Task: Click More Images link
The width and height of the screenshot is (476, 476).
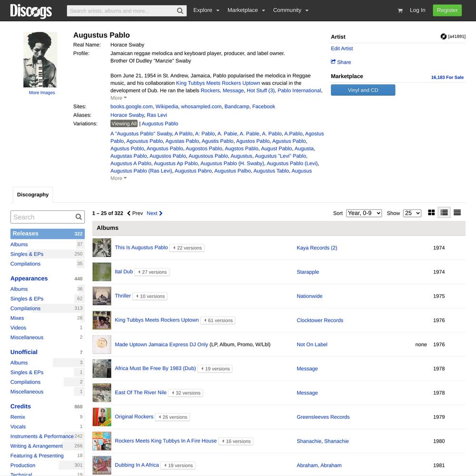Action: coord(42,93)
